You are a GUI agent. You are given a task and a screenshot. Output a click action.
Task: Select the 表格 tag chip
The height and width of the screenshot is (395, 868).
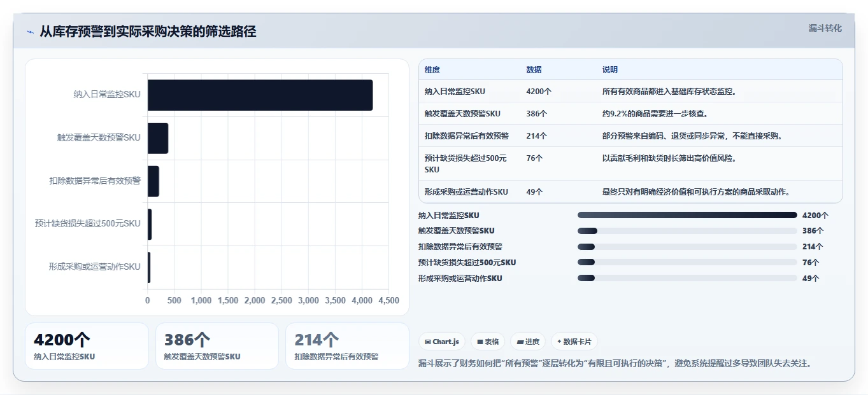tap(488, 342)
